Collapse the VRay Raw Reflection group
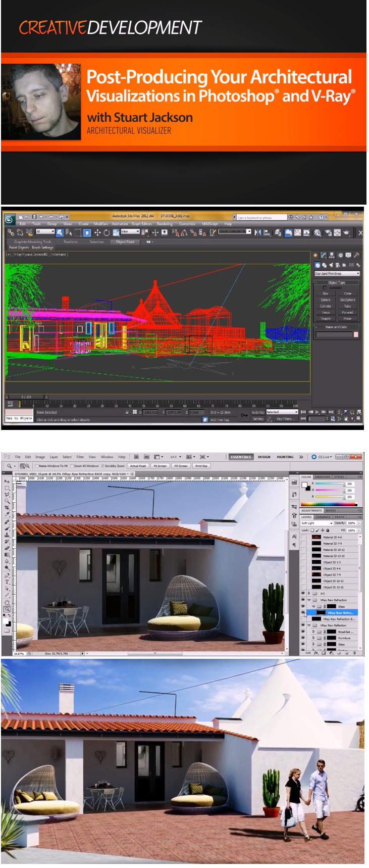This screenshot has width=369, height=868. (x=309, y=625)
